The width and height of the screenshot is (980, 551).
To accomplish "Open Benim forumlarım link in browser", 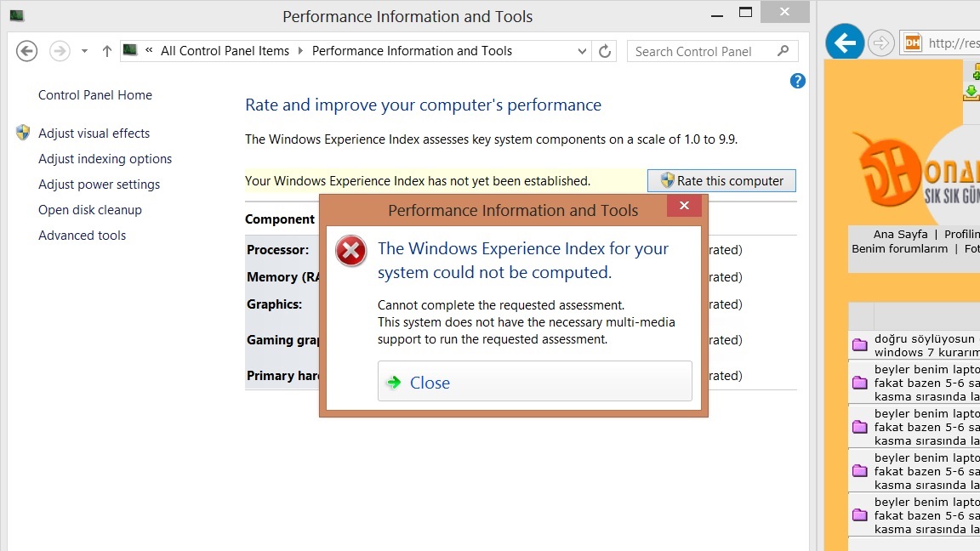I will point(899,248).
